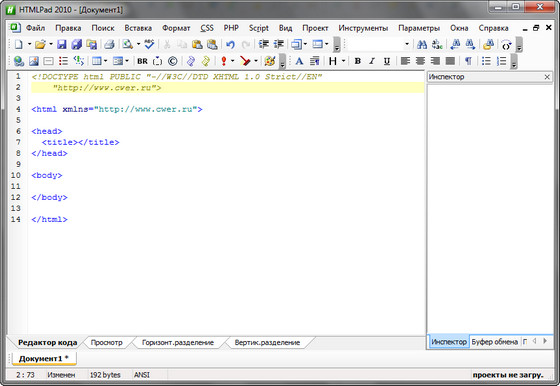Insert a BR line break tag
Image resolution: width=560 pixels, height=386 pixels.
(142, 61)
